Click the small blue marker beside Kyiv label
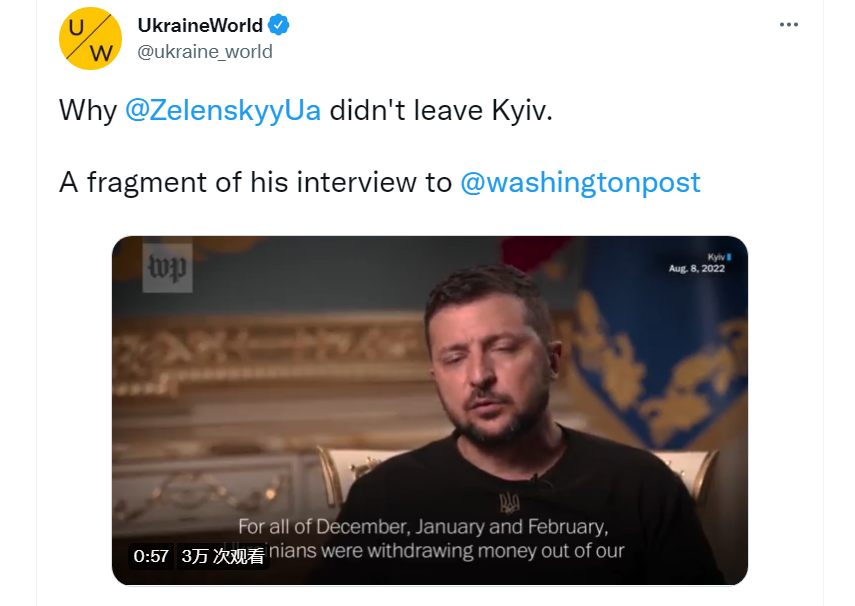Image resolution: width=855 pixels, height=606 pixels. 729,257
